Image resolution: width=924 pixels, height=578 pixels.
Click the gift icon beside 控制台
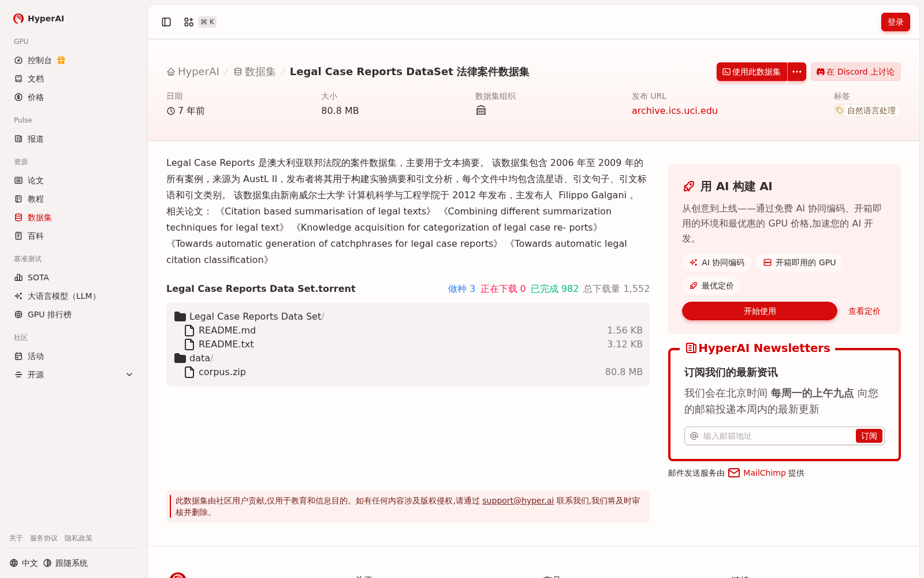(61, 60)
